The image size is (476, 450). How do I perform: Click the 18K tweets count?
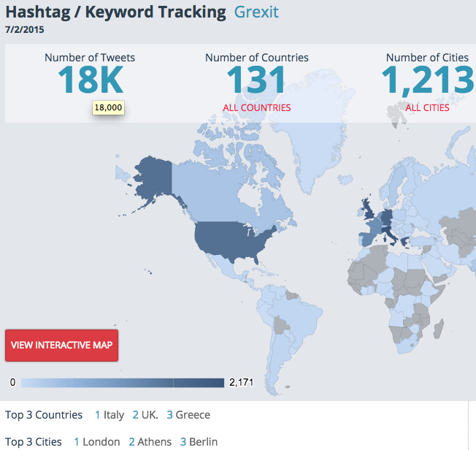click(x=89, y=79)
